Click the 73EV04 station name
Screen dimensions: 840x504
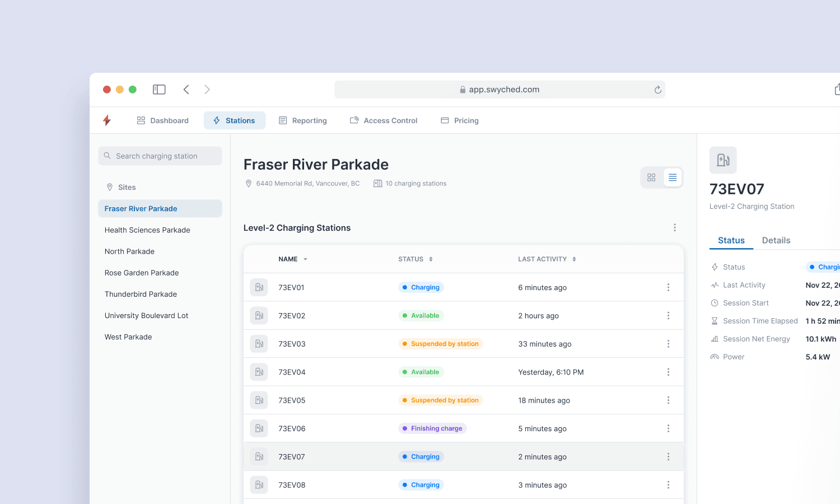(x=292, y=372)
